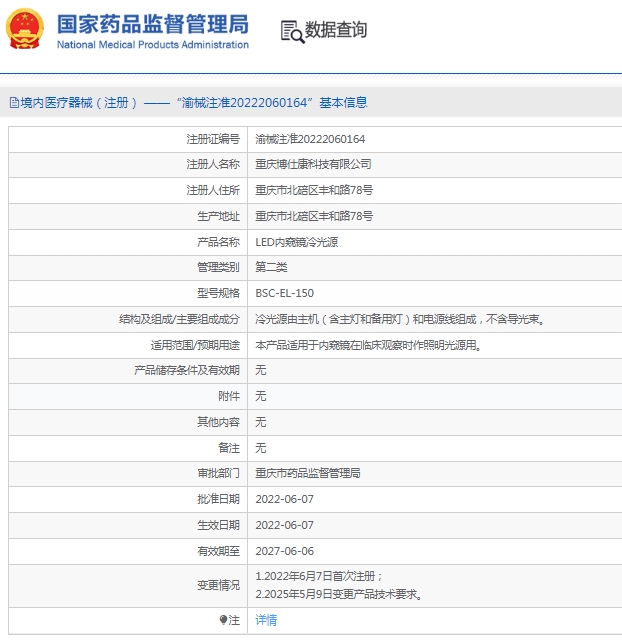Click the lightbulb icon beside 注

click(x=223, y=620)
